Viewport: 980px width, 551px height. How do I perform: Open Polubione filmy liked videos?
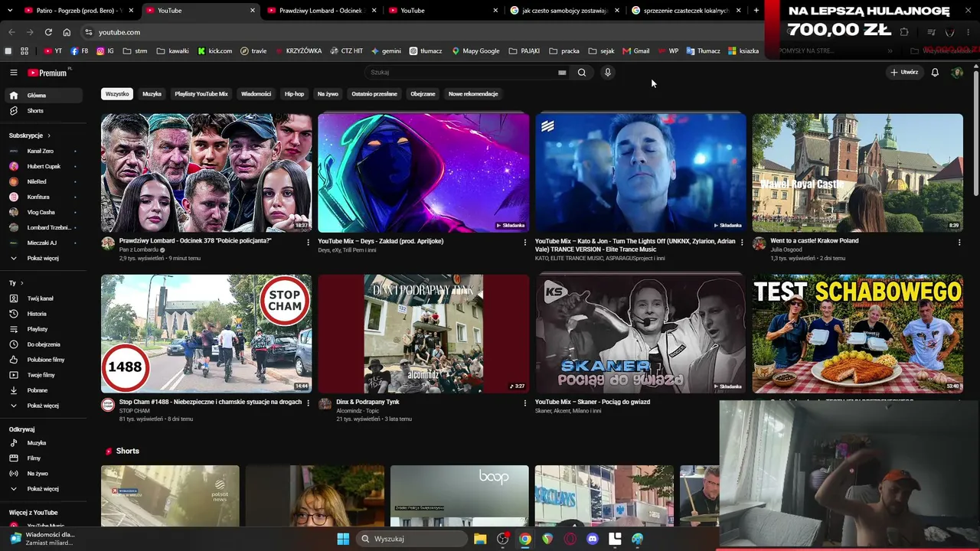pos(43,360)
